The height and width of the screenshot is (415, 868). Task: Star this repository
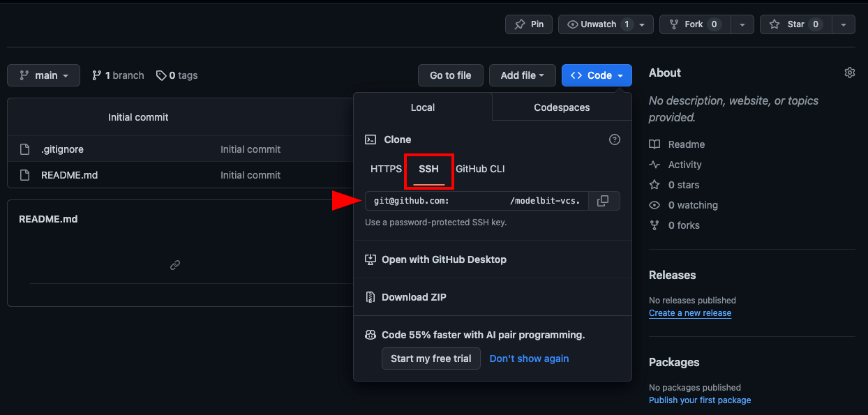[795, 24]
